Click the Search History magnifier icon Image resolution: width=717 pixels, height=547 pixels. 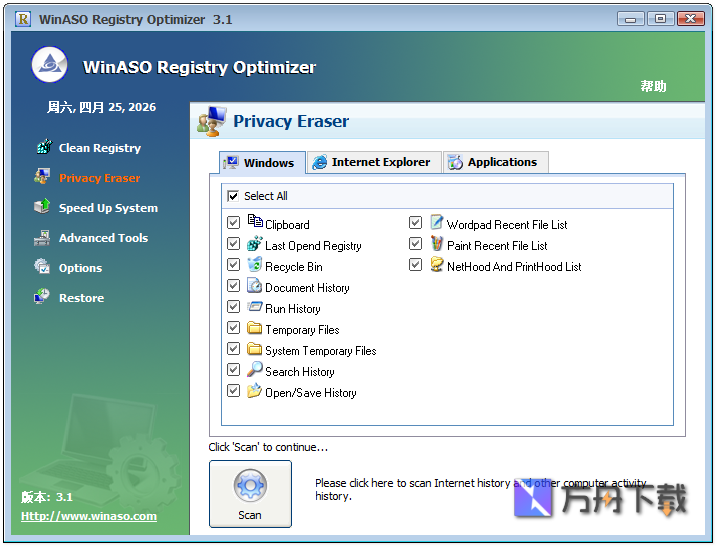[255, 369]
